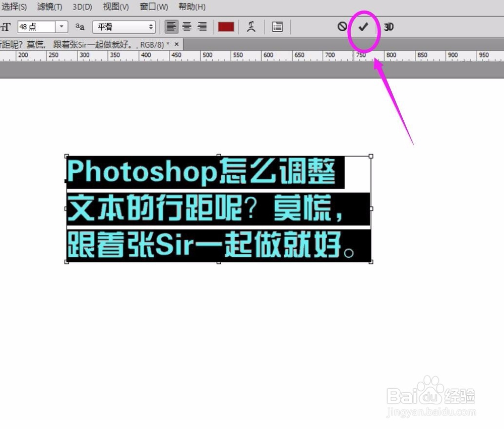504x429 pixels.
Task: Open the 视图(V) menu
Action: 116,7
